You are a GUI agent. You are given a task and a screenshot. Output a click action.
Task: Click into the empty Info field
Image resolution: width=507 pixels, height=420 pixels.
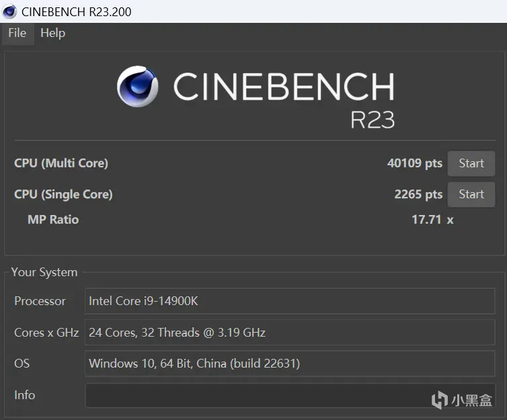tap(290, 395)
